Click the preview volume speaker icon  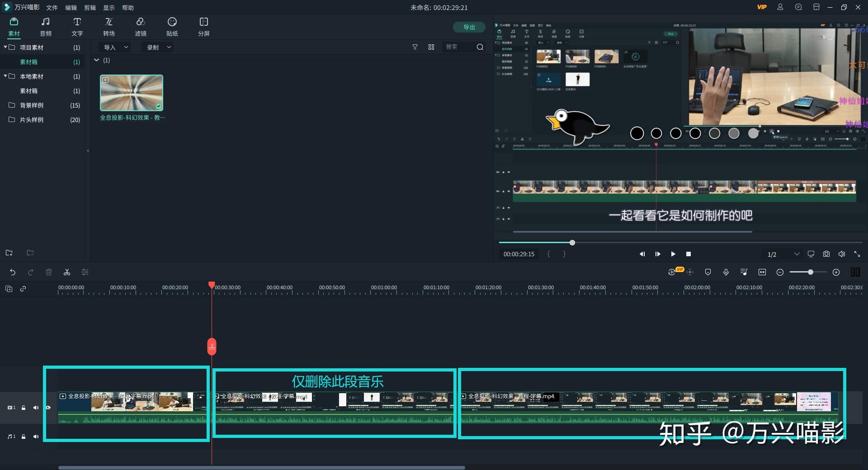click(842, 254)
